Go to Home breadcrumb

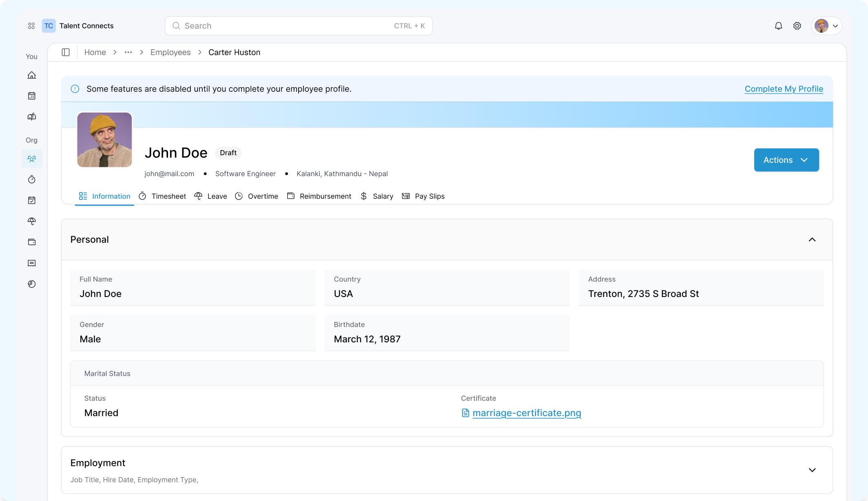pyautogui.click(x=95, y=52)
